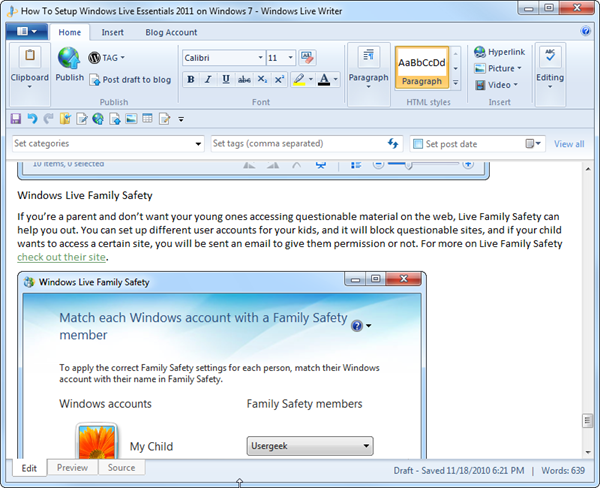
Task: Switch to the Source view tab
Action: [x=121, y=468]
